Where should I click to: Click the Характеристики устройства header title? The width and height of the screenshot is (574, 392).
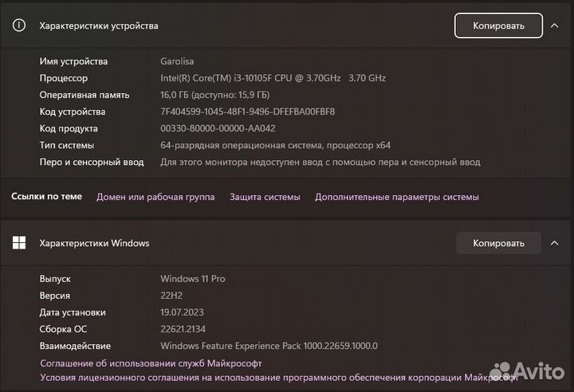click(99, 25)
